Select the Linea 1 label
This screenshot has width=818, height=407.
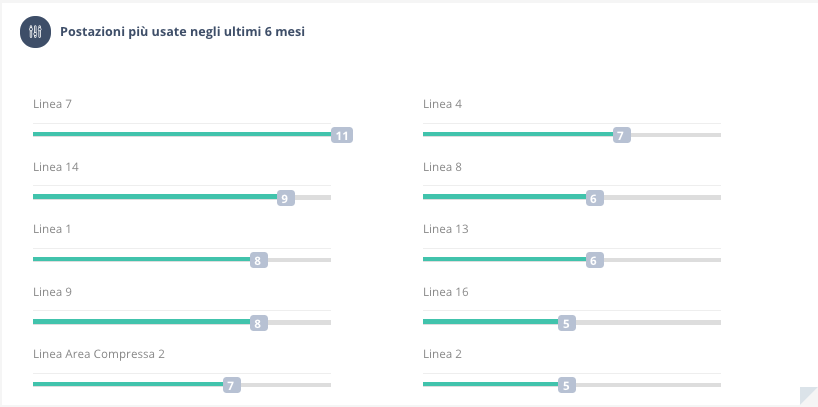[x=52, y=229]
